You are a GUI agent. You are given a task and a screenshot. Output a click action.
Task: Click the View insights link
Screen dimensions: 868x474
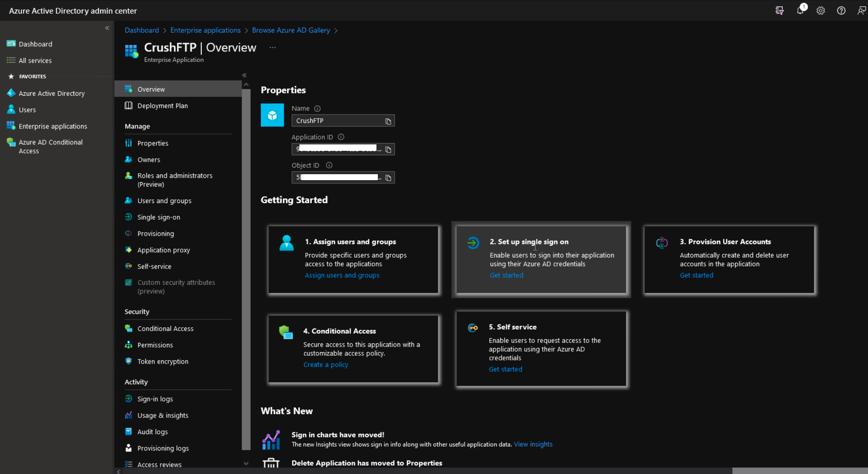[x=533, y=444]
